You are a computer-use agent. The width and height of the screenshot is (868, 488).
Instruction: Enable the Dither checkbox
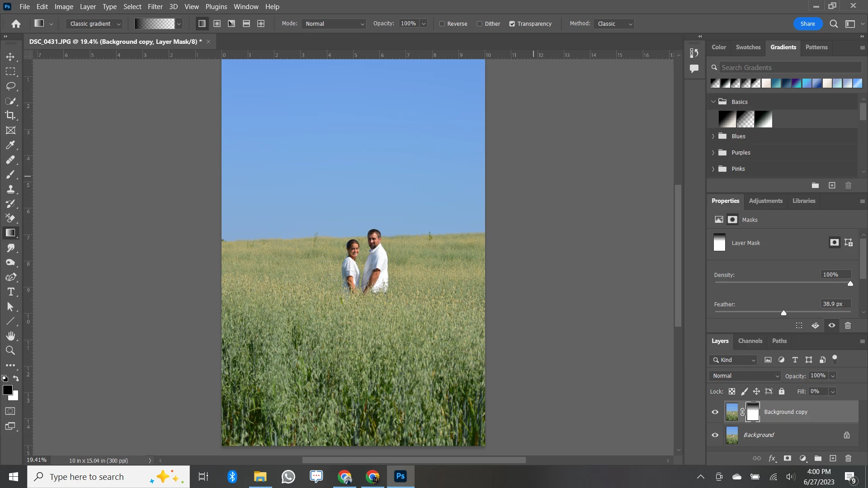coord(480,24)
